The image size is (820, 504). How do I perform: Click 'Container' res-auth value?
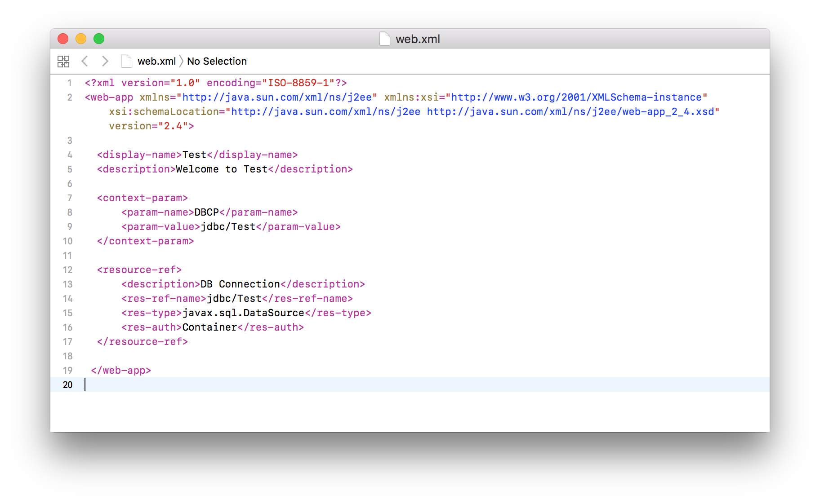pos(209,327)
